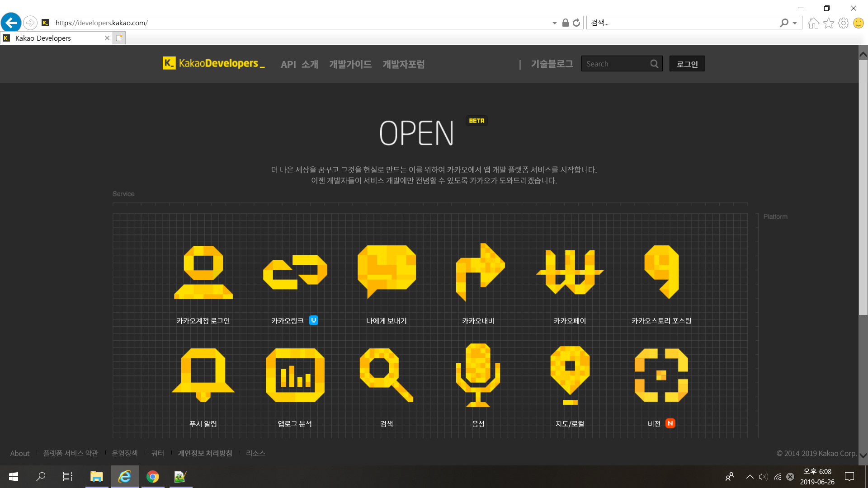Open the 개발자포럼 menu

(403, 64)
